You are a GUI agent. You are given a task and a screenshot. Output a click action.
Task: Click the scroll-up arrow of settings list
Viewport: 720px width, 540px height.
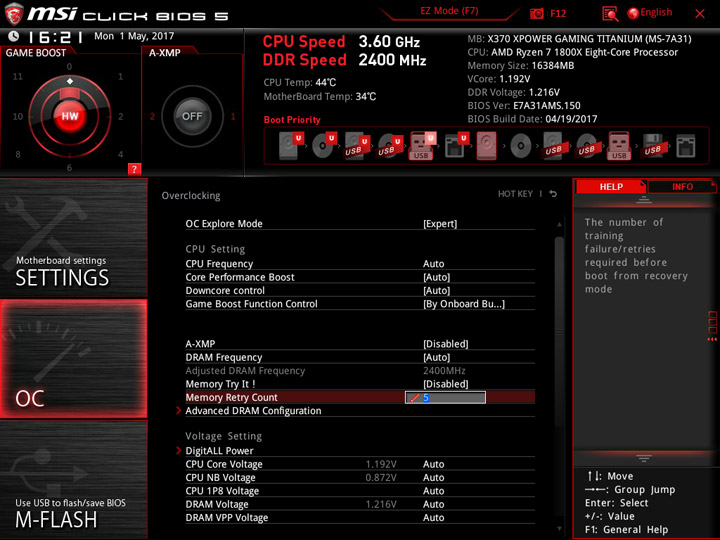coord(559,224)
